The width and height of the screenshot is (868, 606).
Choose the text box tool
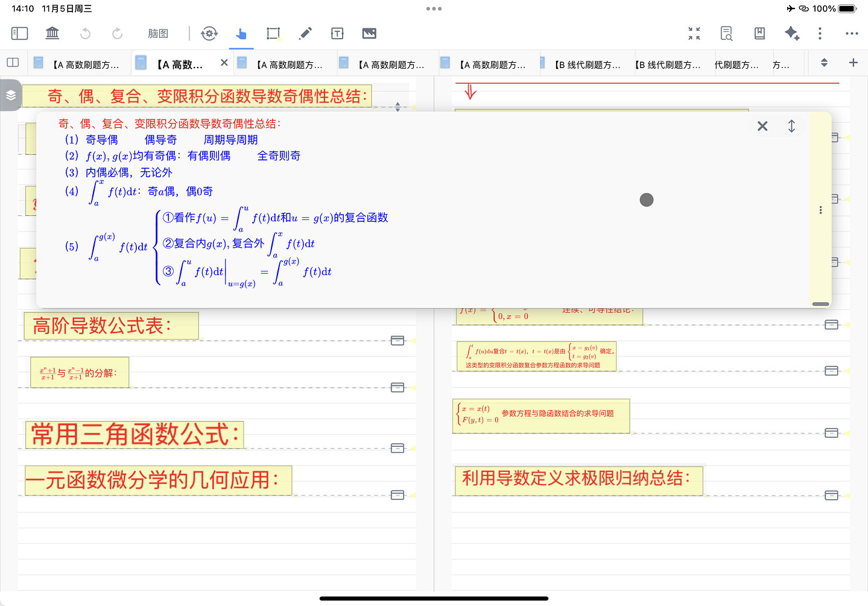click(x=337, y=34)
